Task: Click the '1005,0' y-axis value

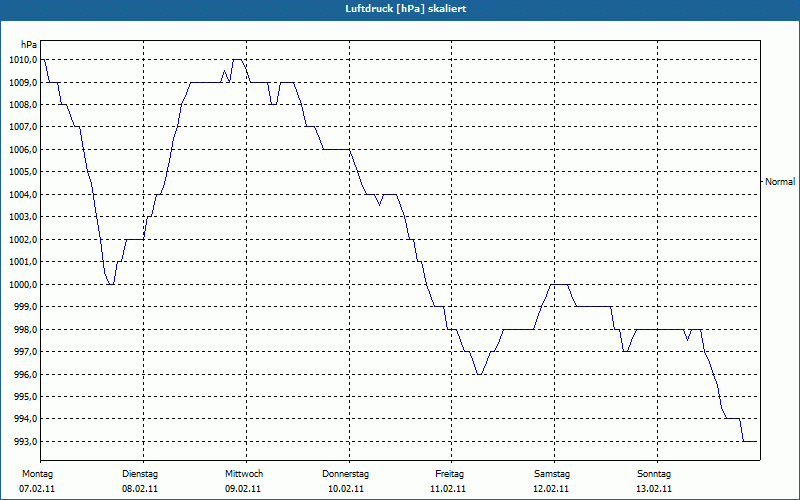Action: tap(23, 171)
